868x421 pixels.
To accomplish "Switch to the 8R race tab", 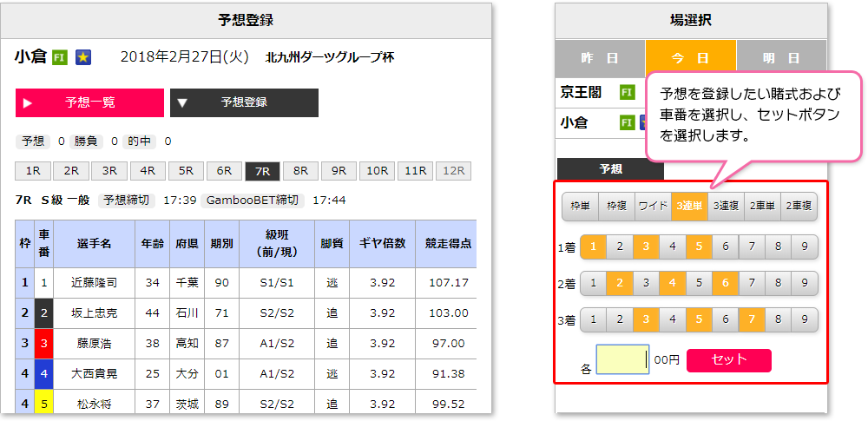I will pos(300,171).
